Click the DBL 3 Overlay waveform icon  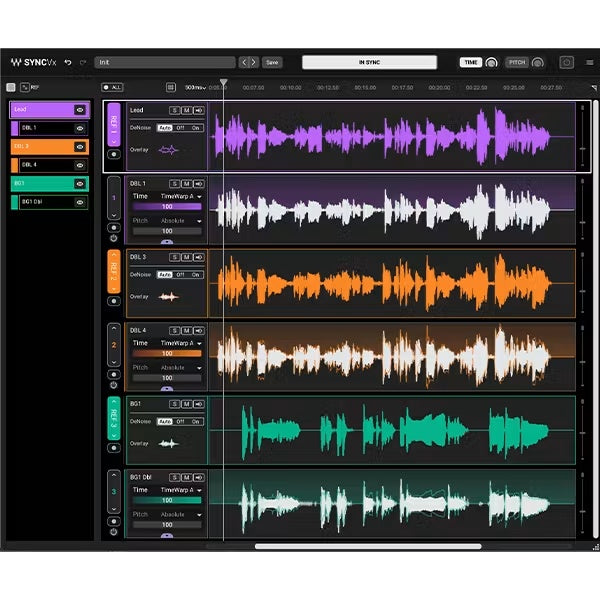168,297
